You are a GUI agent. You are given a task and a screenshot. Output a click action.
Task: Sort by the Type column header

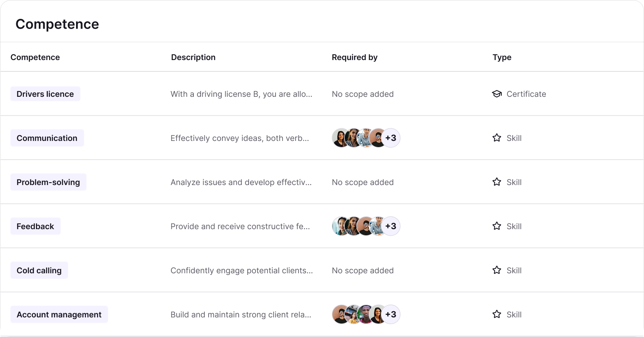[502, 57]
